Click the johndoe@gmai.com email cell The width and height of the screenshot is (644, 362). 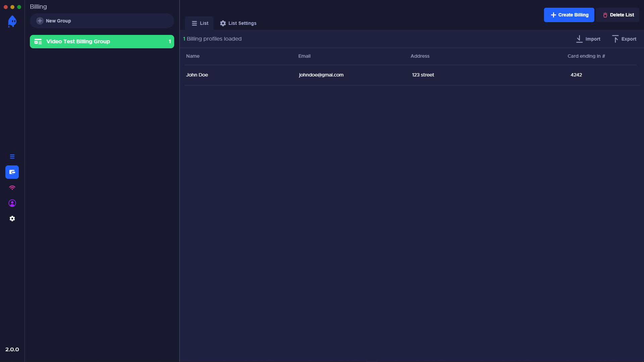[x=321, y=75]
